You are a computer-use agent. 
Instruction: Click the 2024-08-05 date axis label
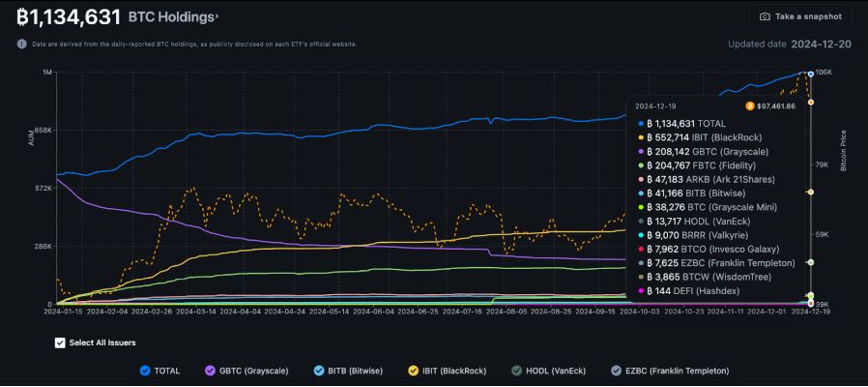tap(506, 312)
